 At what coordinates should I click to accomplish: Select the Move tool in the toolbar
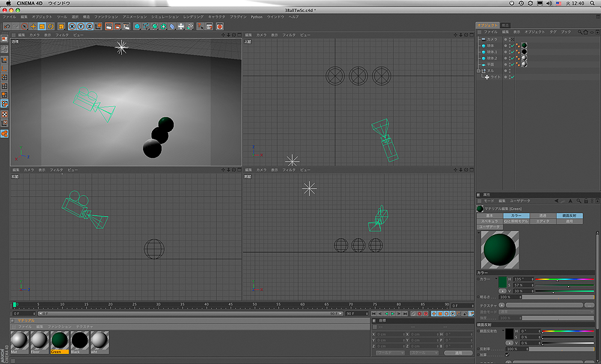[x=33, y=26]
